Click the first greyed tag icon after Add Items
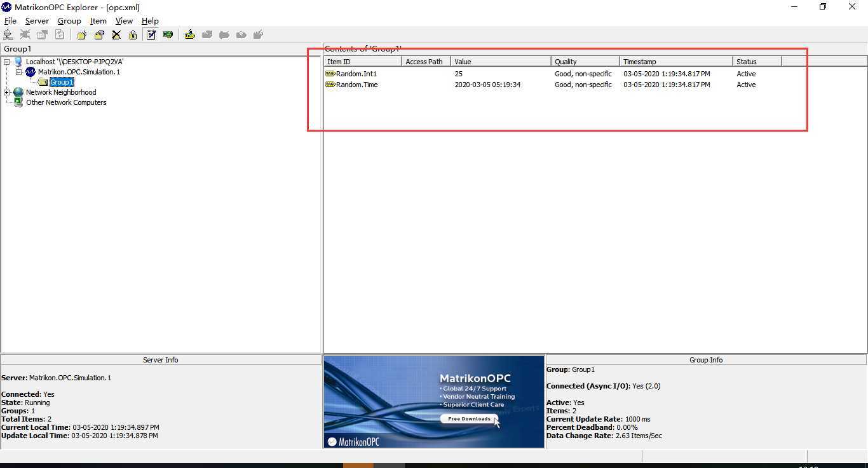 click(x=207, y=35)
